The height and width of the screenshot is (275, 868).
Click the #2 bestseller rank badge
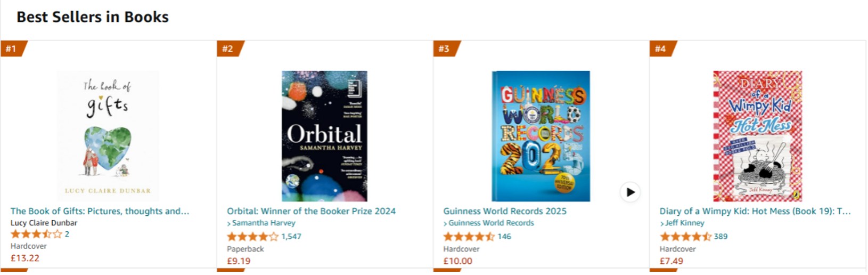[x=228, y=49]
